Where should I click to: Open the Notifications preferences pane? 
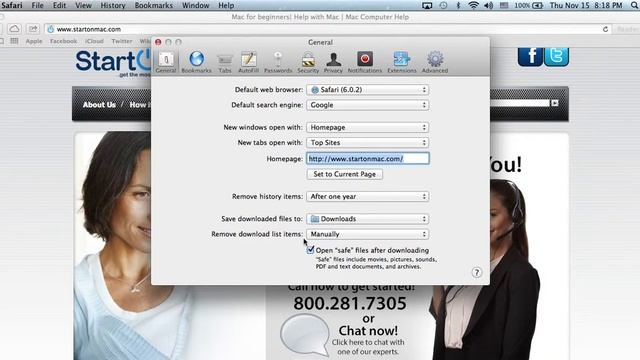pyautogui.click(x=364, y=62)
